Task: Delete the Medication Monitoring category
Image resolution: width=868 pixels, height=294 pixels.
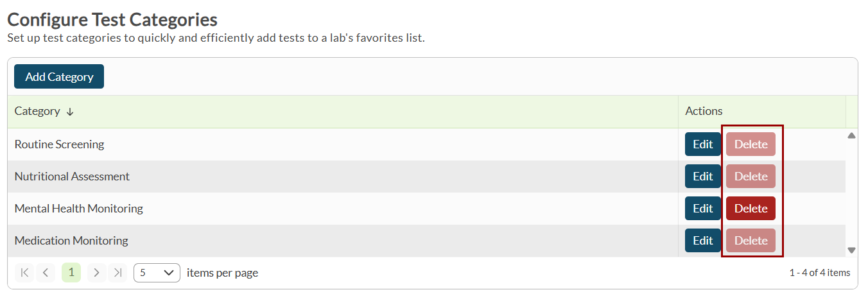Action: coord(751,241)
